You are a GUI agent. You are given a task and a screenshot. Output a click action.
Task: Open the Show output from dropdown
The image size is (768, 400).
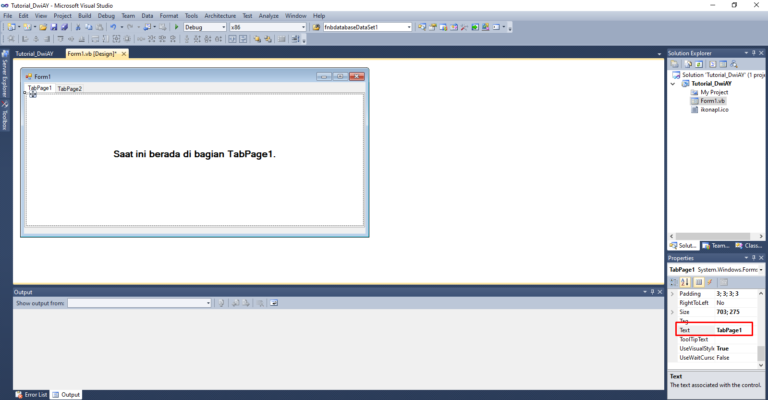click(x=208, y=303)
